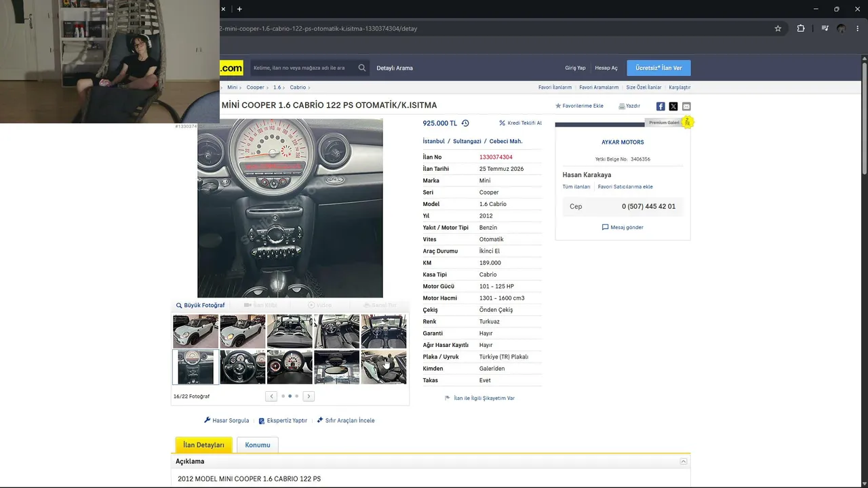Click the Cooper breadcrumb
Image resolution: width=868 pixels, height=488 pixels.
tap(256, 87)
